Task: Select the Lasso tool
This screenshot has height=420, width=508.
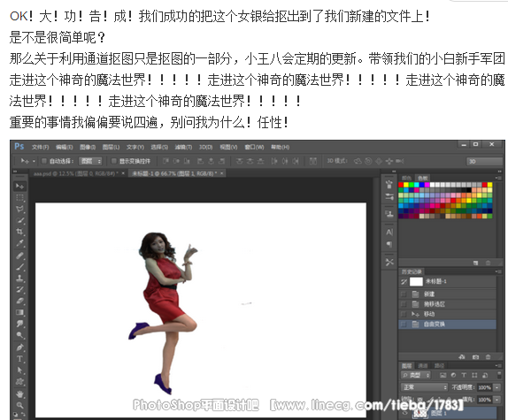Action: tap(19, 209)
